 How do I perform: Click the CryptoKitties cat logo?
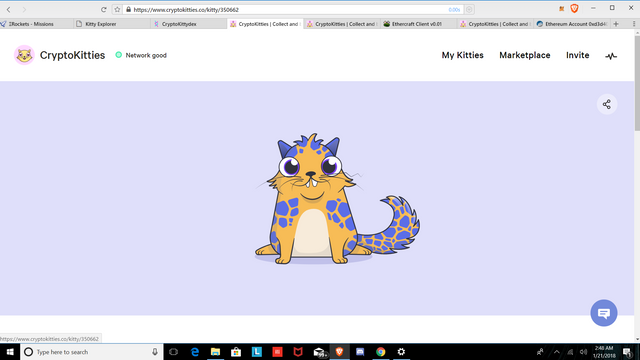point(24,55)
